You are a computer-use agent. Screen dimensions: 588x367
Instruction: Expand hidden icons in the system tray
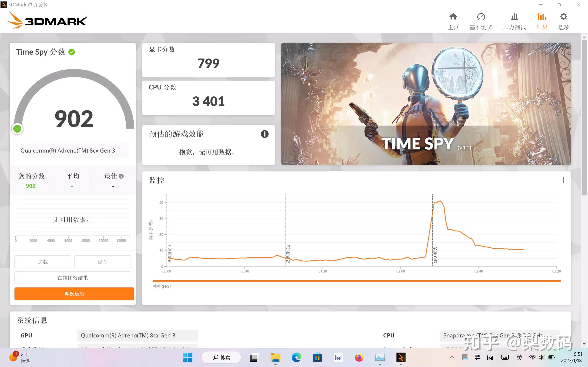(452, 357)
